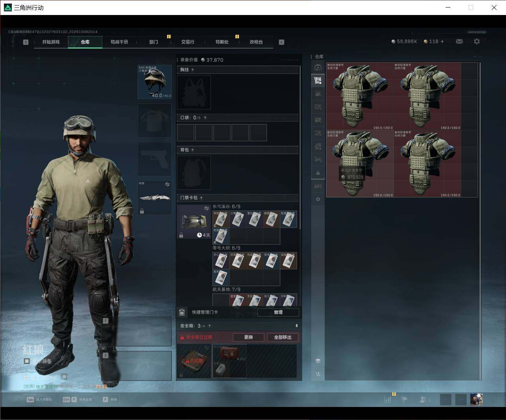The width and height of the screenshot is (506, 420).
Task: Open warehouse sidebar gear settings icon
Action: coord(318,199)
